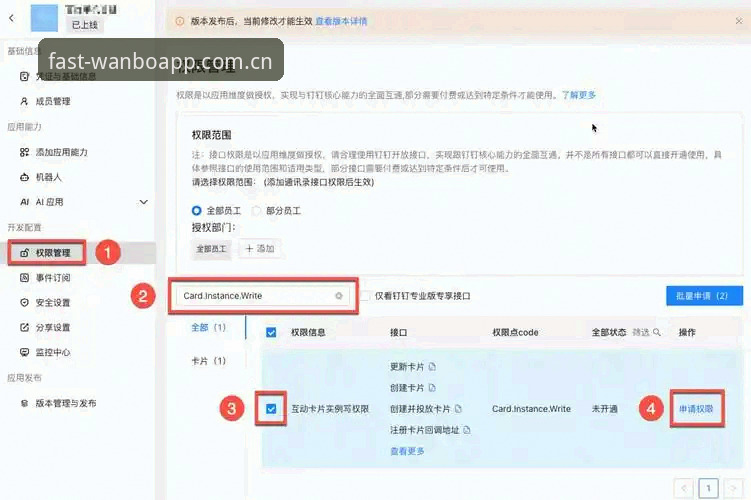Go to the previous results page
Viewport: 751px width, 500px height.
pos(683,488)
